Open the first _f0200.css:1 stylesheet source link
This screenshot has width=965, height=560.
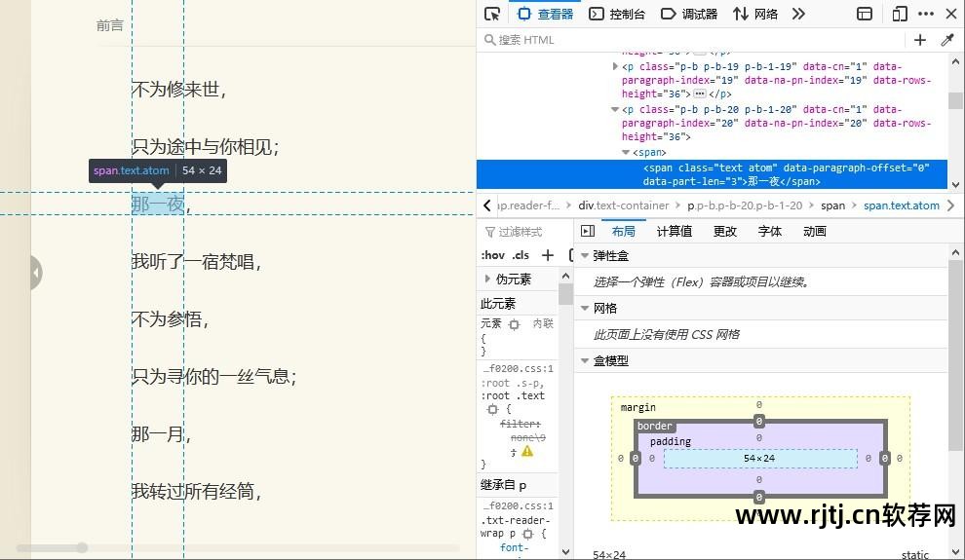pyautogui.click(x=518, y=369)
